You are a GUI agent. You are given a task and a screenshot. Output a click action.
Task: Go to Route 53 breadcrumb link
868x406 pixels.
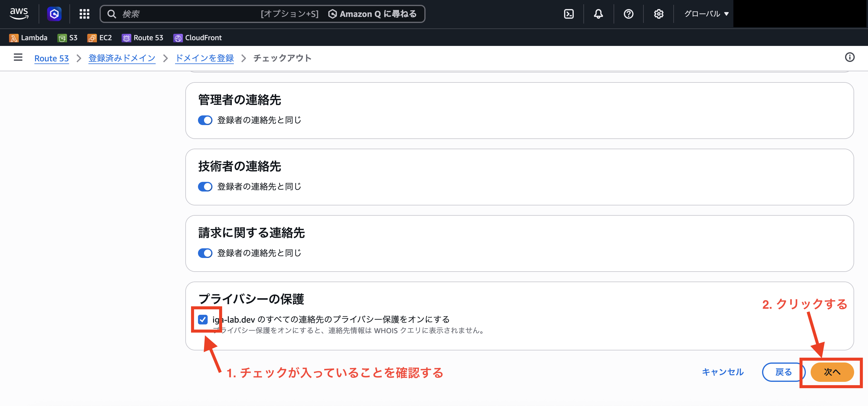click(x=52, y=58)
